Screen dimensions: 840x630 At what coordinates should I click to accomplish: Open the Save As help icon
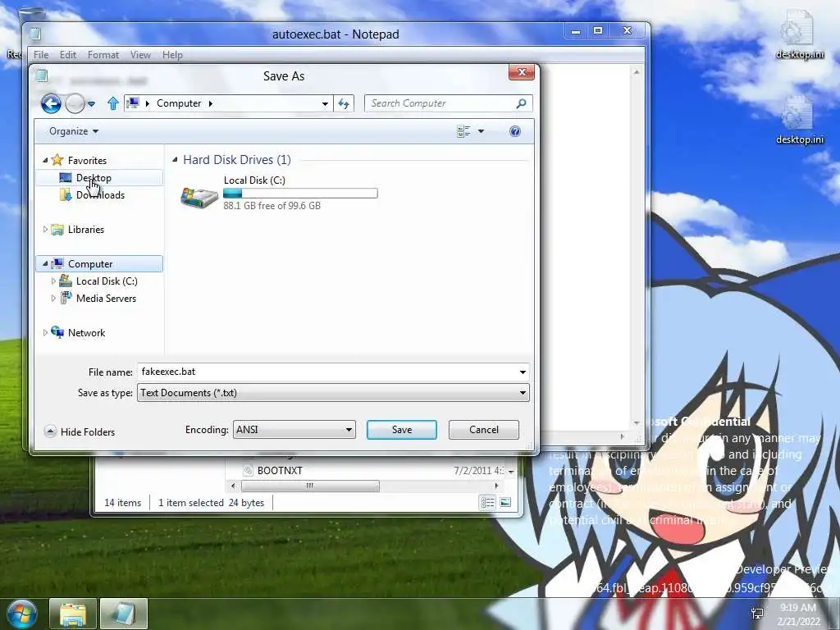point(515,131)
